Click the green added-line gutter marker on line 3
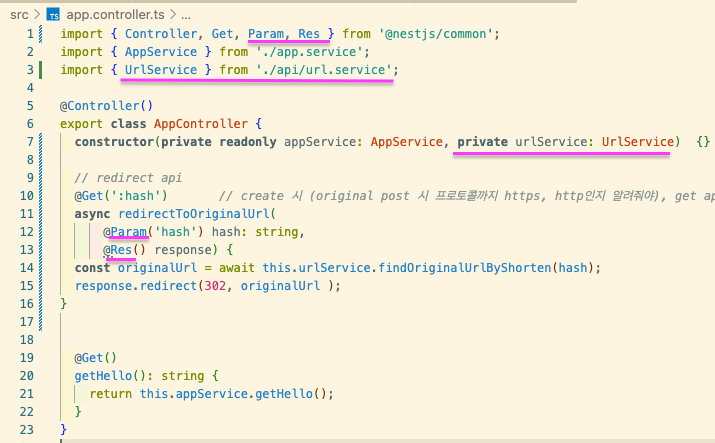This screenshot has height=443, width=715. 41,70
